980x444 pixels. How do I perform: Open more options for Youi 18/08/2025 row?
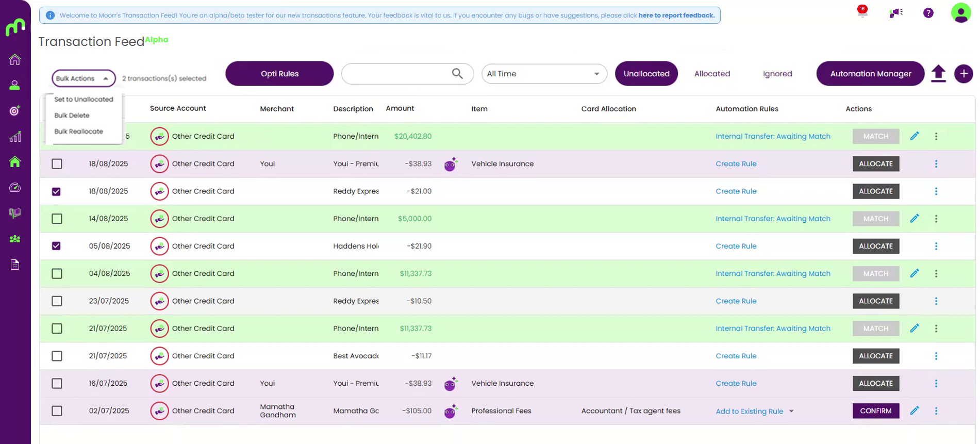click(936, 164)
